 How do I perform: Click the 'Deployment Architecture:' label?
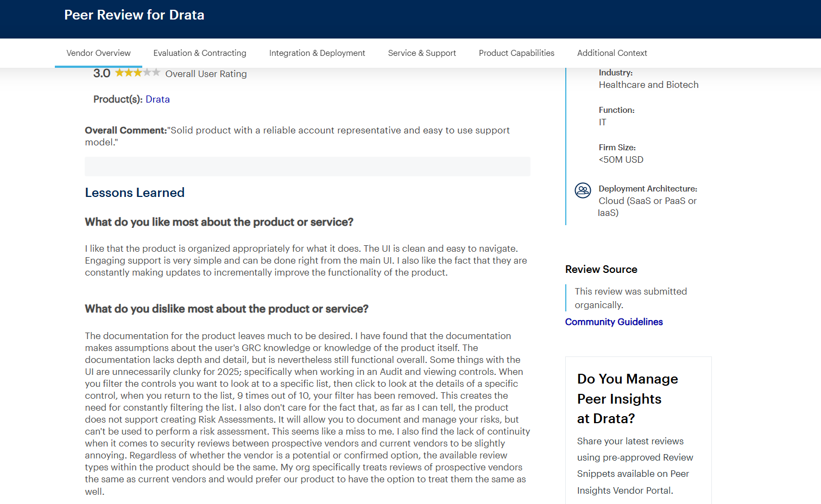pos(648,189)
